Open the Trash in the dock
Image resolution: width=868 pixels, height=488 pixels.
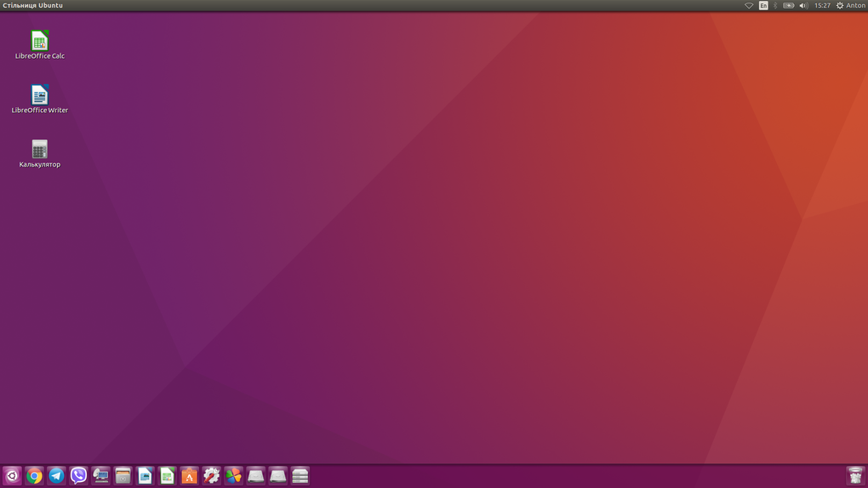(856, 476)
